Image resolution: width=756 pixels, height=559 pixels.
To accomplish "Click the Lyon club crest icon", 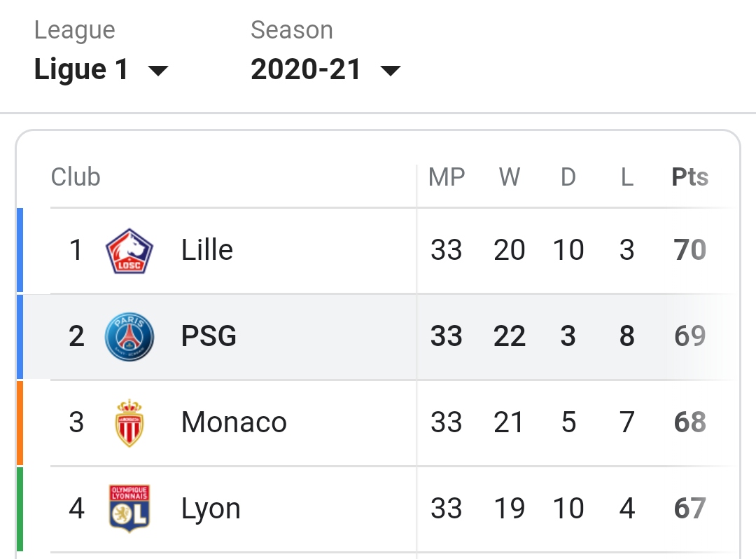I will [129, 509].
